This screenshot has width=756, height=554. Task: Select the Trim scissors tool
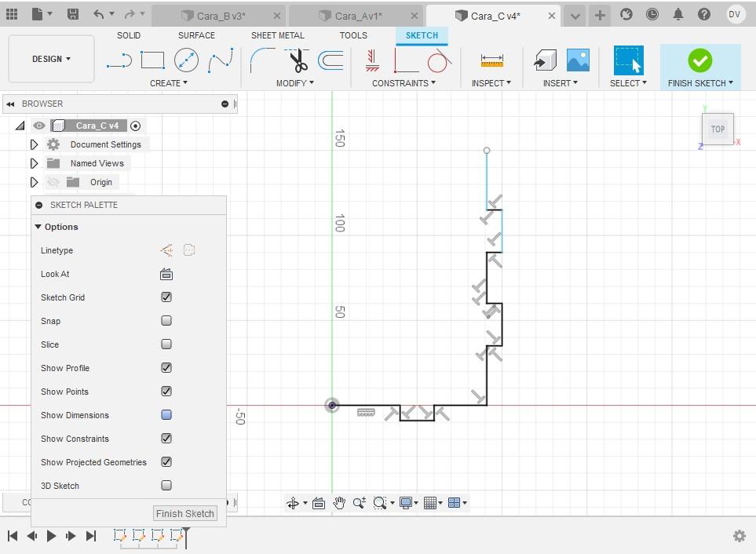tap(298, 60)
